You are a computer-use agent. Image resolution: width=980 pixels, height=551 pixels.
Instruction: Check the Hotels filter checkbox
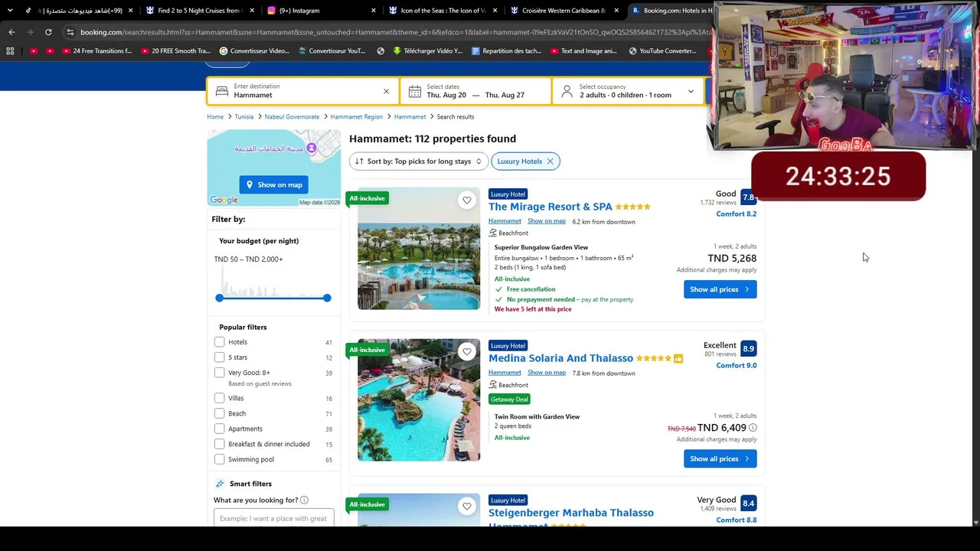point(220,342)
